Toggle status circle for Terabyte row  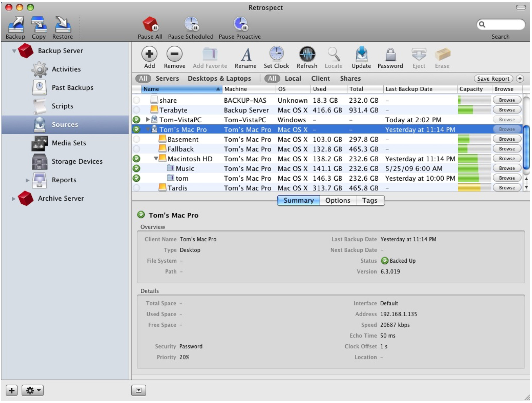(x=136, y=110)
